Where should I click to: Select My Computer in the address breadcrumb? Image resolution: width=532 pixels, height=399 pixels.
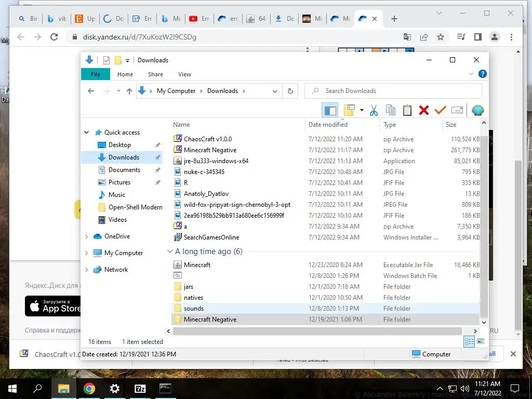(x=176, y=91)
